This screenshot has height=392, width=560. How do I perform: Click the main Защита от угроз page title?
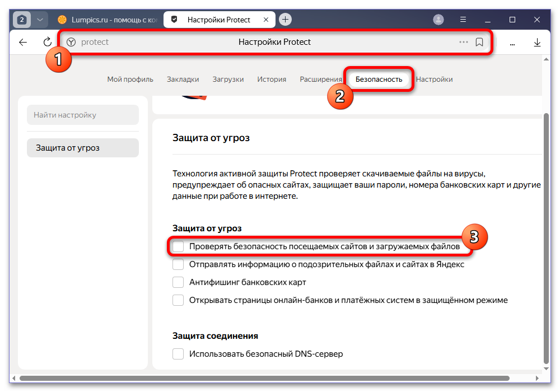pos(211,138)
